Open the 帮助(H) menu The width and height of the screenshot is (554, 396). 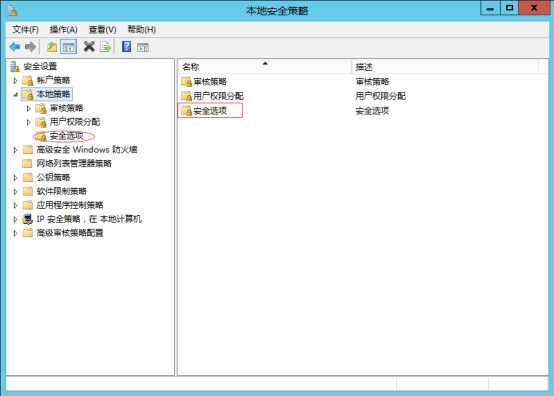point(141,29)
